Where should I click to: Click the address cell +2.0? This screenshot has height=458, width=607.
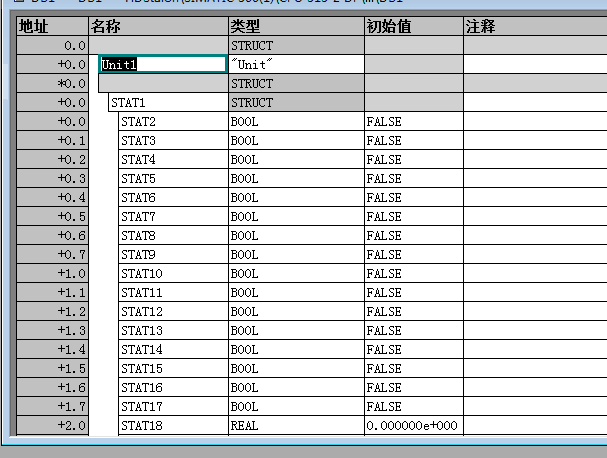pyautogui.click(x=53, y=425)
